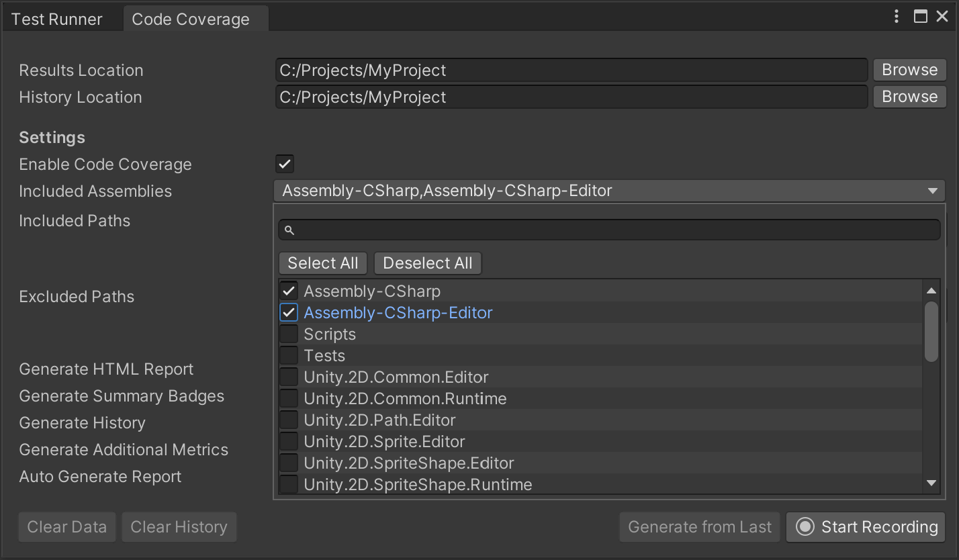Screen dimensions: 959x560
Task: Enable the Unity.2D.Sprite.Editor assembly
Action: tap(288, 441)
